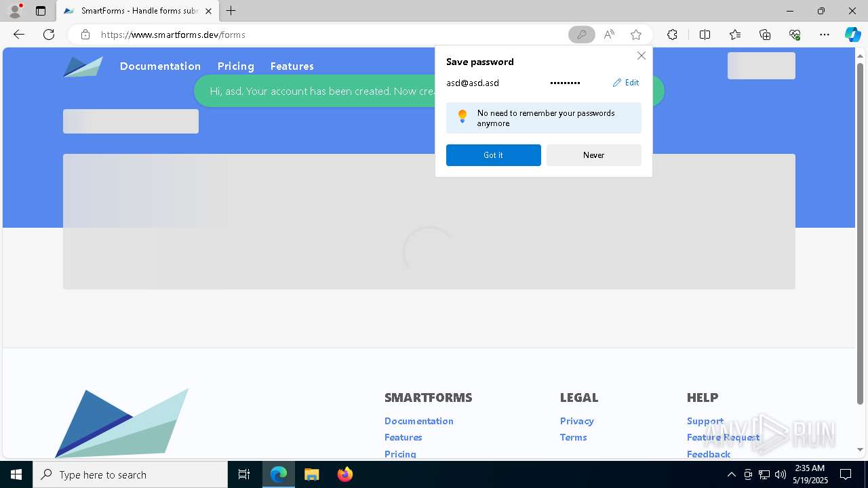Open Browser essentials heart icon
This screenshot has width=868, height=488.
tap(795, 35)
